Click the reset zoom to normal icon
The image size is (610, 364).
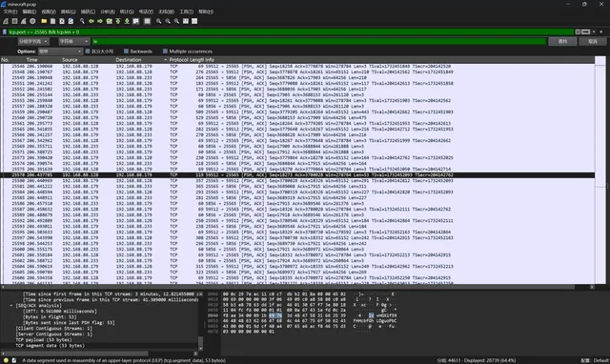coord(176,21)
